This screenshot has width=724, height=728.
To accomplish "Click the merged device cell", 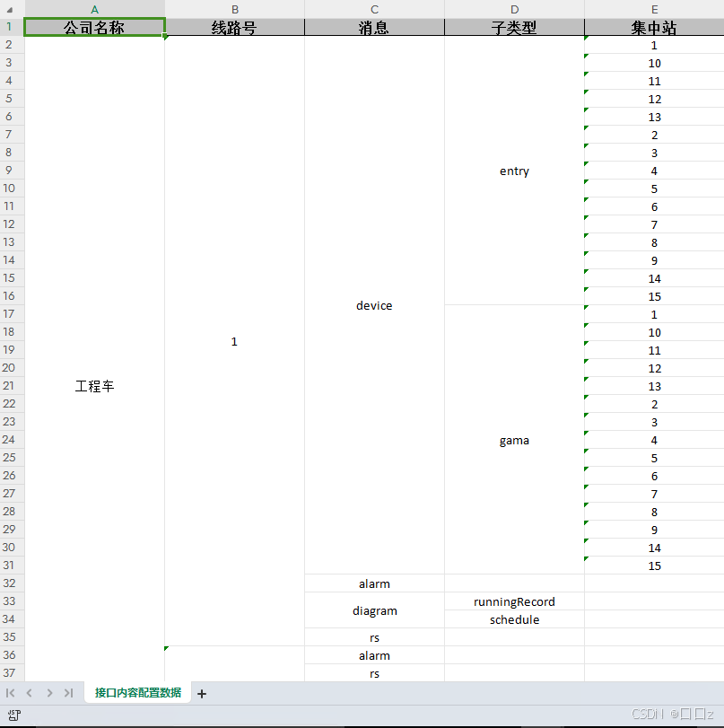I will pyautogui.click(x=374, y=305).
